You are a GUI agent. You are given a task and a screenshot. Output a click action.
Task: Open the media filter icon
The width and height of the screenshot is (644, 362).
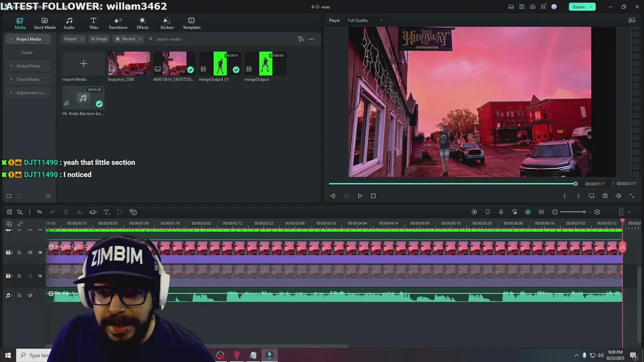[x=301, y=39]
